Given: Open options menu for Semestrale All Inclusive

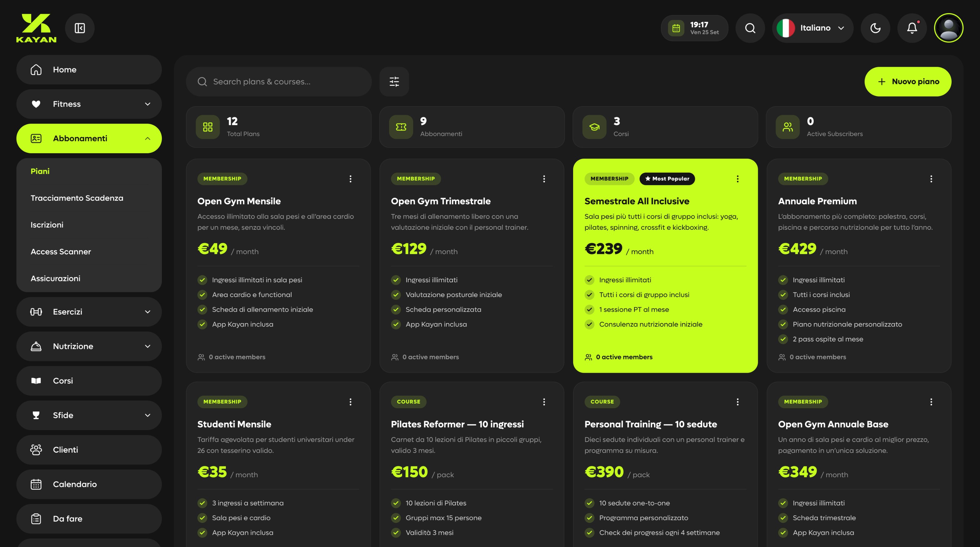Looking at the screenshot, I should tap(737, 179).
